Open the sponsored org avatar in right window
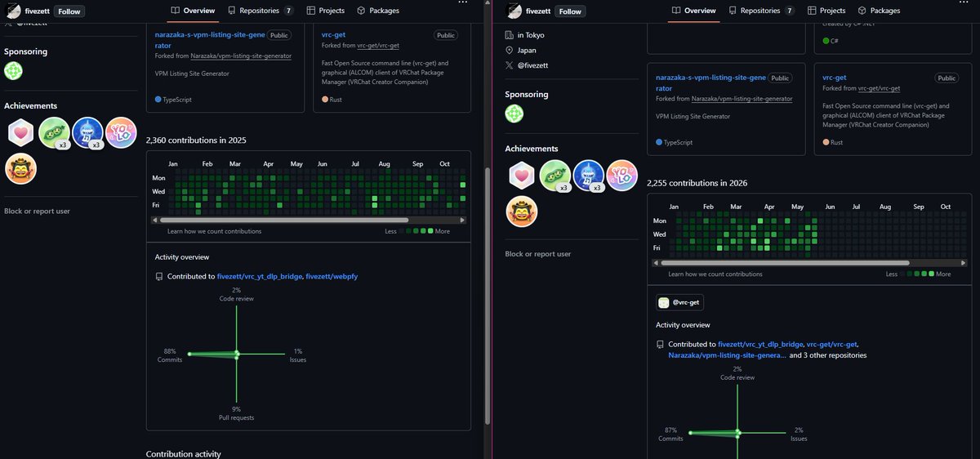The image size is (980, 459). pos(514,114)
